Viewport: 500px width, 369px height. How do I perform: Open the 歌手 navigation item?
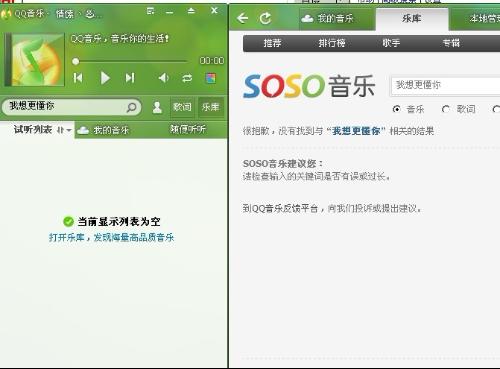(391, 43)
